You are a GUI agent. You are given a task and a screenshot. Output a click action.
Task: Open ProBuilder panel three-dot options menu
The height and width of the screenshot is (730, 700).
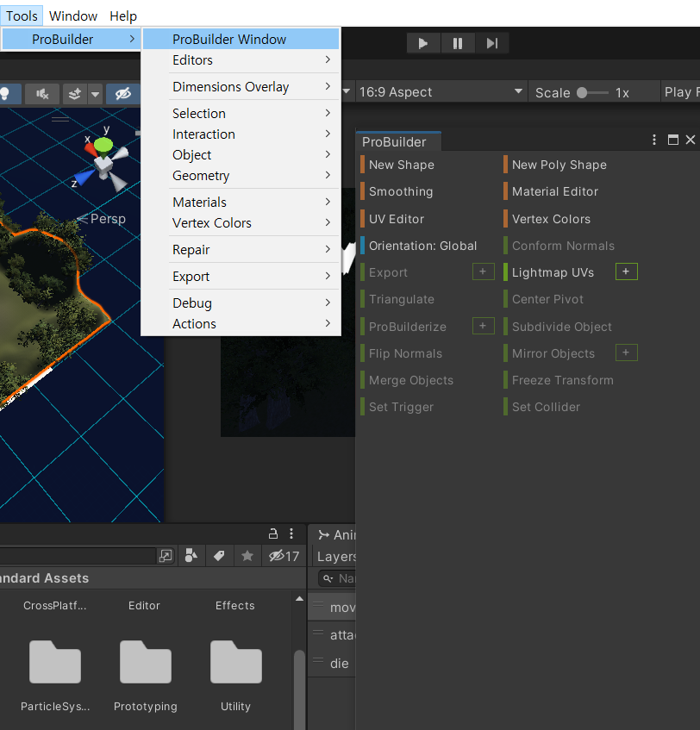click(x=654, y=140)
